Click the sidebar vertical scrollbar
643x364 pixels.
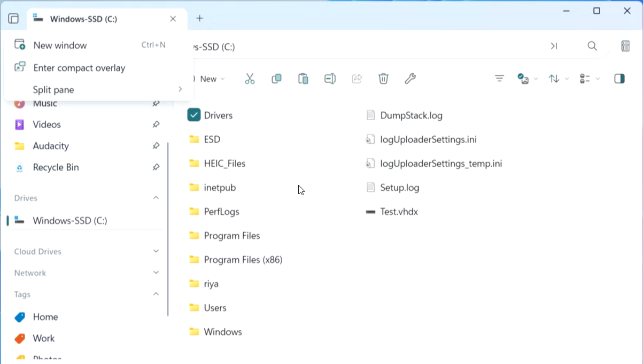(x=168, y=229)
